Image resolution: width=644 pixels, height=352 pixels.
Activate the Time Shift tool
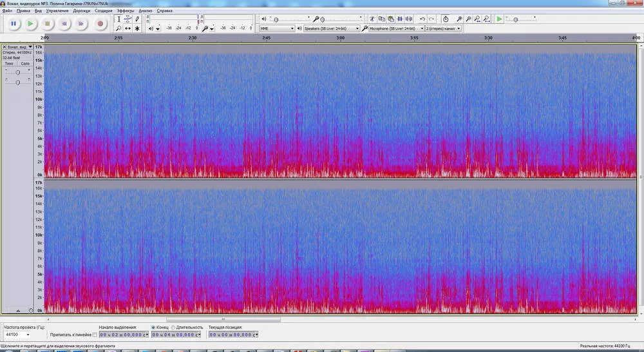[x=128, y=28]
